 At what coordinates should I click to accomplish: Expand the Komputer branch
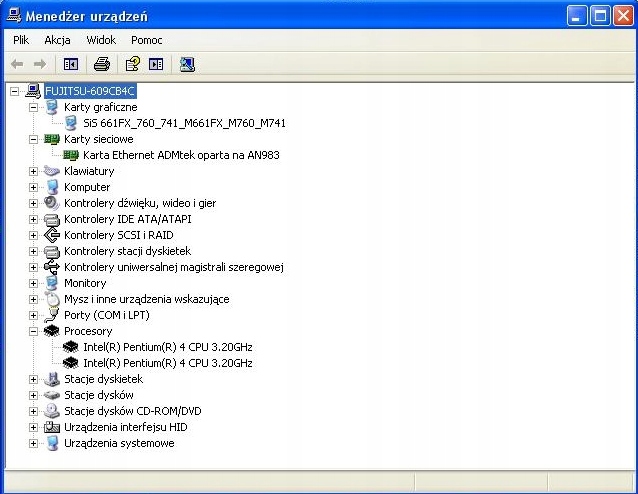pos(33,188)
